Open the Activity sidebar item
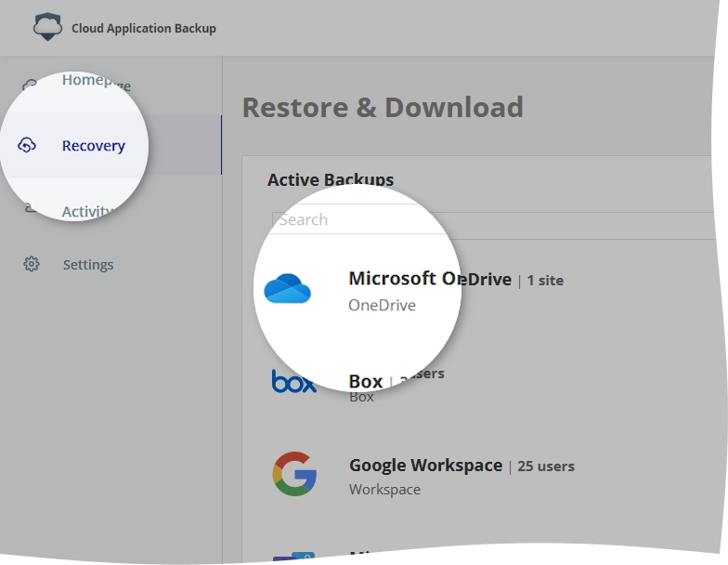The image size is (728, 565). point(88,212)
